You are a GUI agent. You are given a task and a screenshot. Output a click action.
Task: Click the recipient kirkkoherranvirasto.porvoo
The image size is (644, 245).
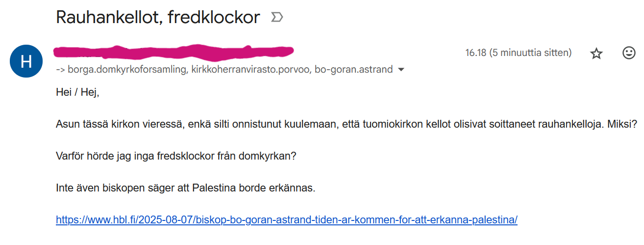point(251,69)
